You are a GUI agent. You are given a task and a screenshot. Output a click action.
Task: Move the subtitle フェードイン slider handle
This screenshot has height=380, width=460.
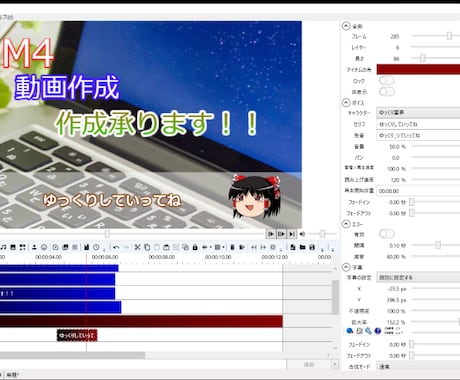point(412,344)
